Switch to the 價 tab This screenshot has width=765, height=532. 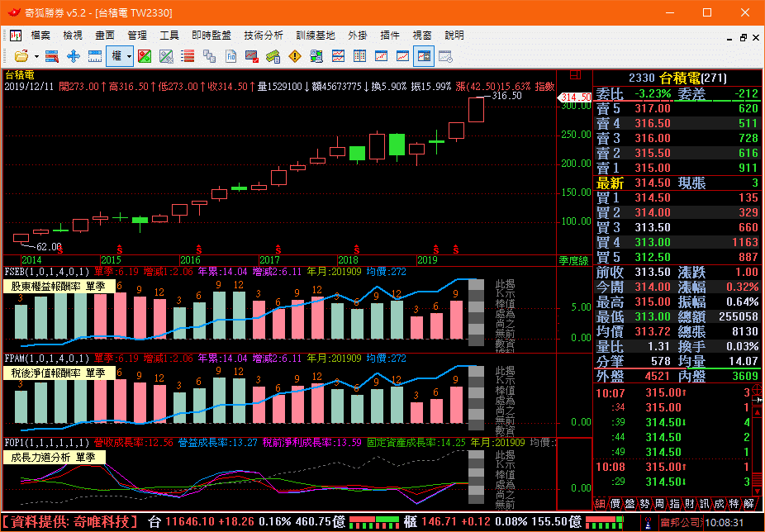pos(615,504)
